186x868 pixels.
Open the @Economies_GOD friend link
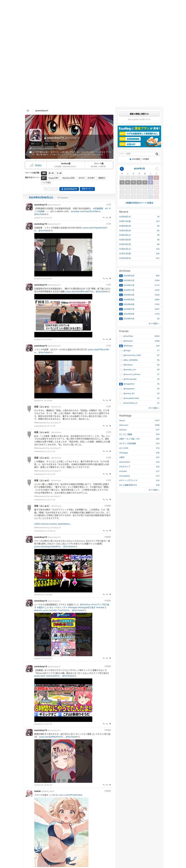click(x=132, y=355)
